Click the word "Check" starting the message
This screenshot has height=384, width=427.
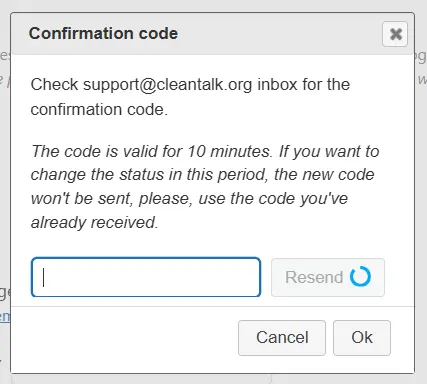pyautogui.click(x=54, y=84)
